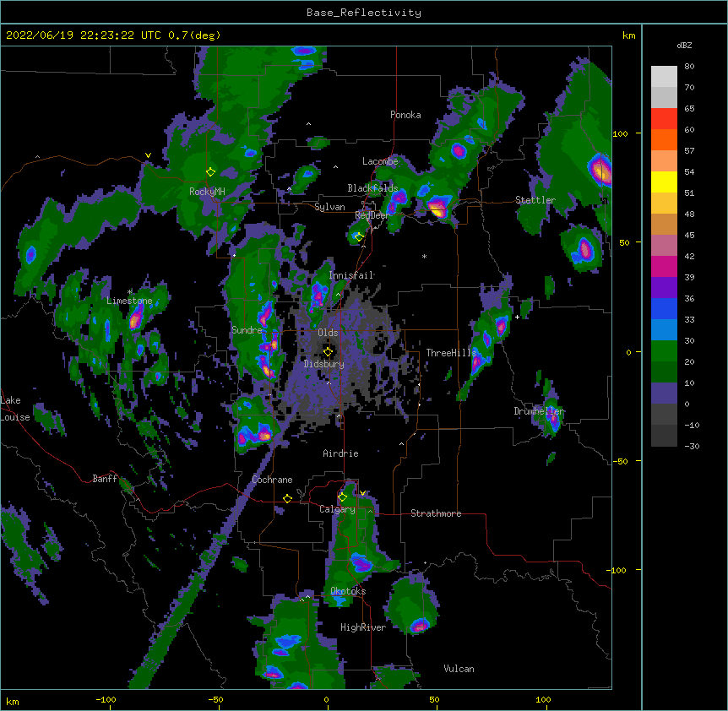The image size is (728, 711).
Task: Click the -100 tick on the right axis
Action: [618, 570]
